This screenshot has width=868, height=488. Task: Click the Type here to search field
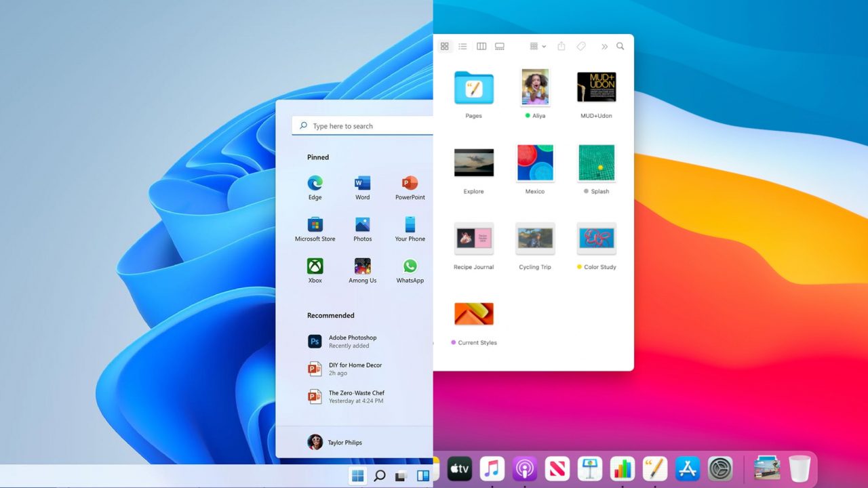pos(366,126)
